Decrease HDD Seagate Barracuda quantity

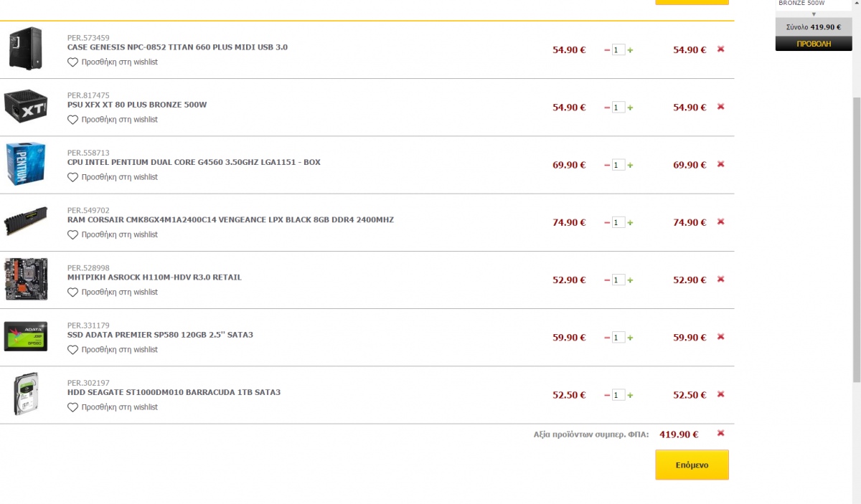click(x=607, y=395)
